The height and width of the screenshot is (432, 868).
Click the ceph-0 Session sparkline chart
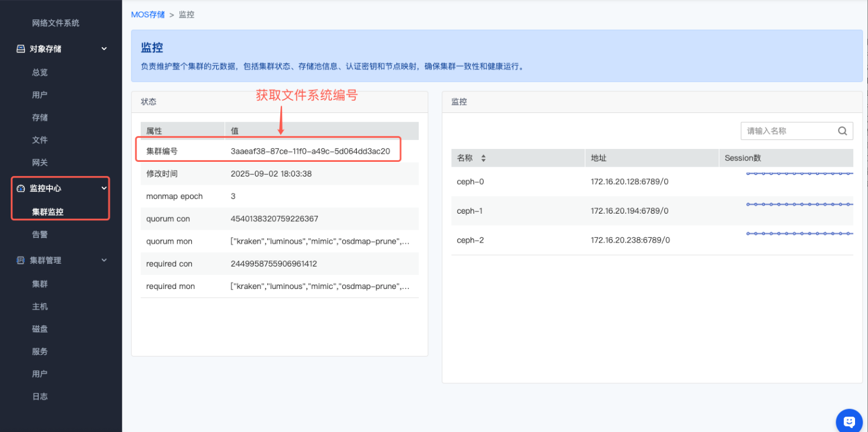[799, 174]
